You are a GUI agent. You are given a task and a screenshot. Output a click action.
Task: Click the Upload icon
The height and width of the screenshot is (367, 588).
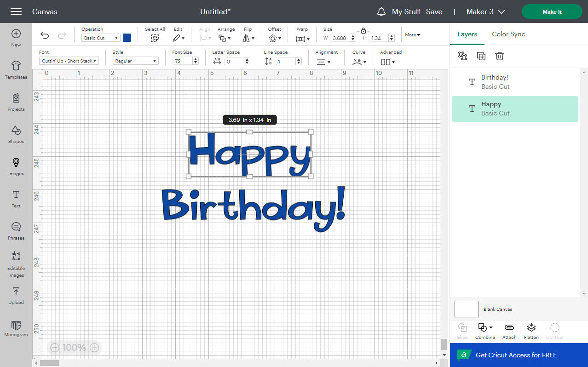pyautogui.click(x=16, y=295)
